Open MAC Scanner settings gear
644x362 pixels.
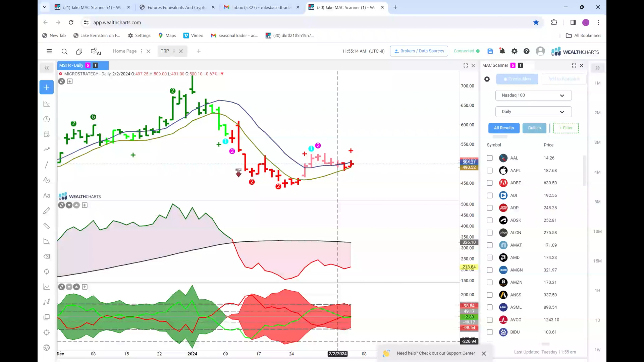click(x=487, y=79)
